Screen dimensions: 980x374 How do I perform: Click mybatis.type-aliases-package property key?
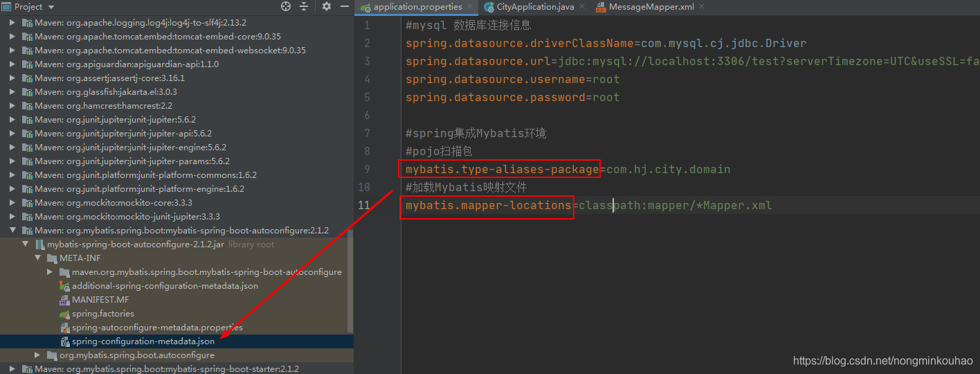[502, 169]
